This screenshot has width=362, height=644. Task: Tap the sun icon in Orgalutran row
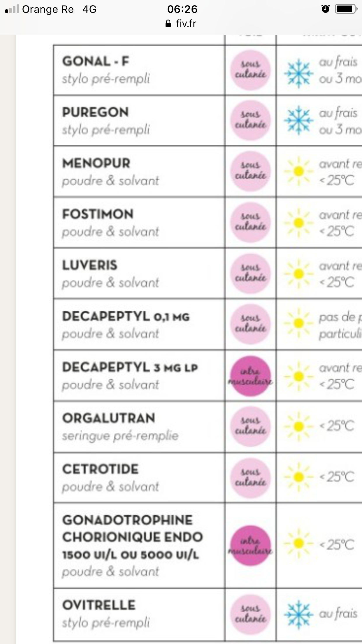[298, 427]
